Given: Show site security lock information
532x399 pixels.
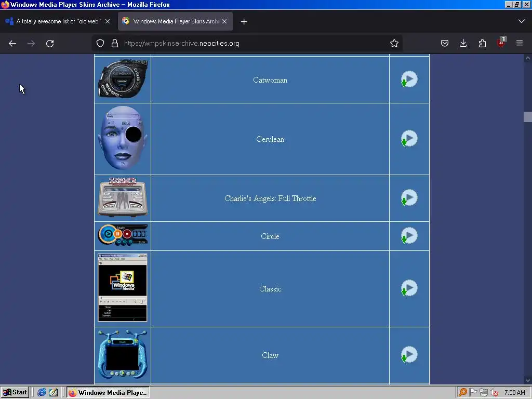Looking at the screenshot, I should pos(115,44).
